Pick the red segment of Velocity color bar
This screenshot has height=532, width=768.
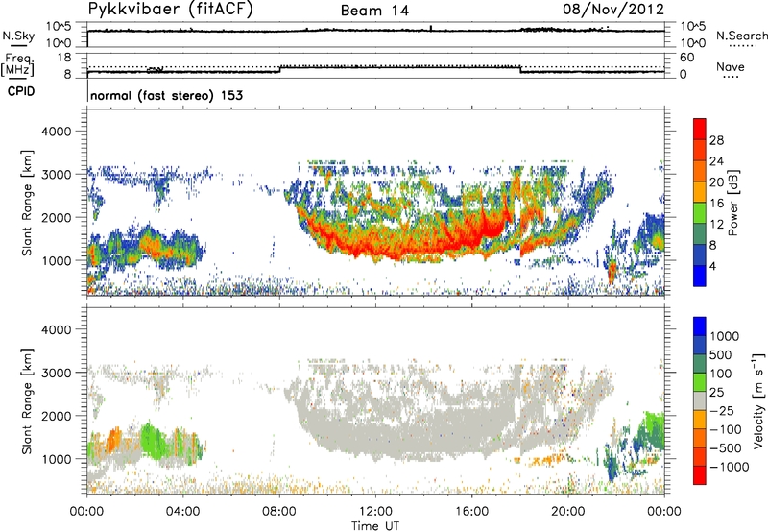[x=700, y=475]
